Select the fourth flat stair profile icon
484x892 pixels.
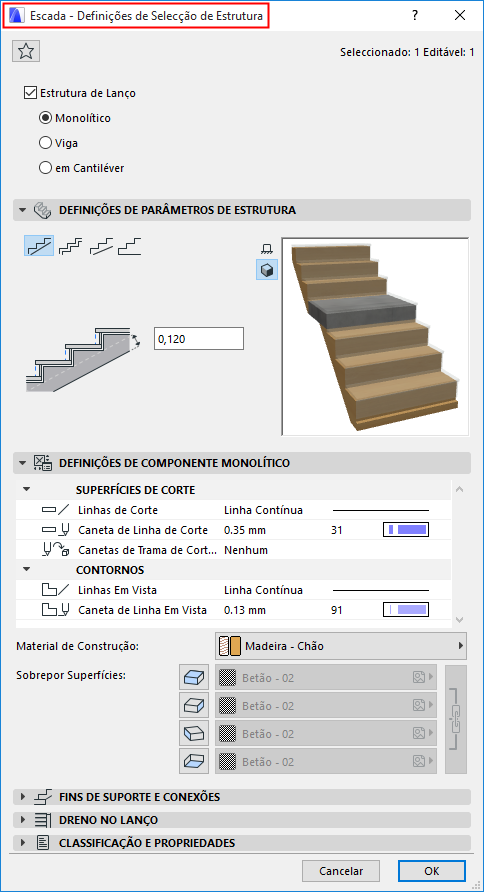tap(129, 246)
